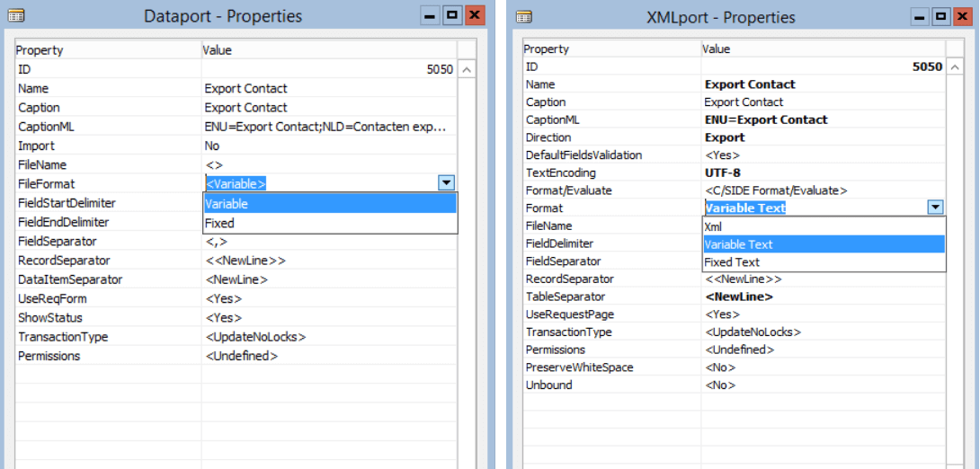Select the Dataport ID value 5050
Image resolution: width=980 pixels, height=469 pixels.
[440, 69]
